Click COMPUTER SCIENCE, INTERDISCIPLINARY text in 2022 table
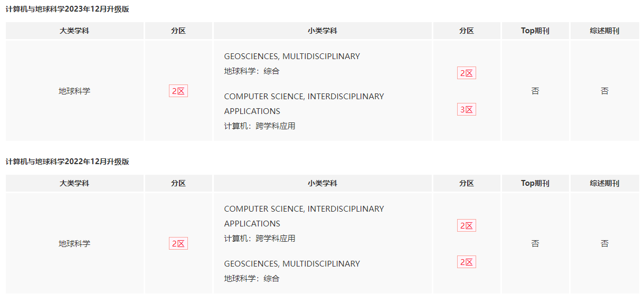 click(304, 208)
